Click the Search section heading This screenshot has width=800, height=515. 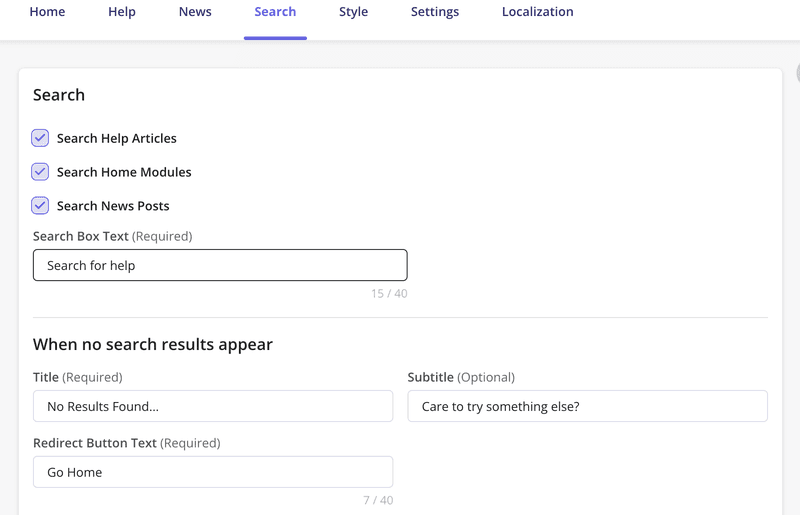(x=59, y=95)
